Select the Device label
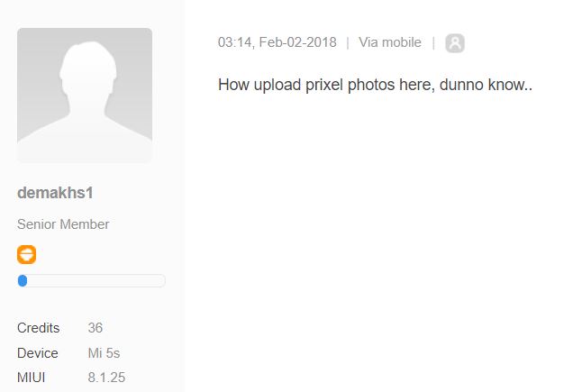582x392 pixels. pyautogui.click(x=38, y=353)
